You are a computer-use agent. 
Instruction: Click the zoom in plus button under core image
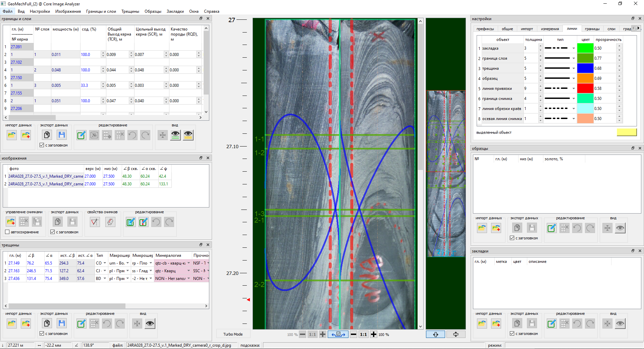click(x=373, y=334)
